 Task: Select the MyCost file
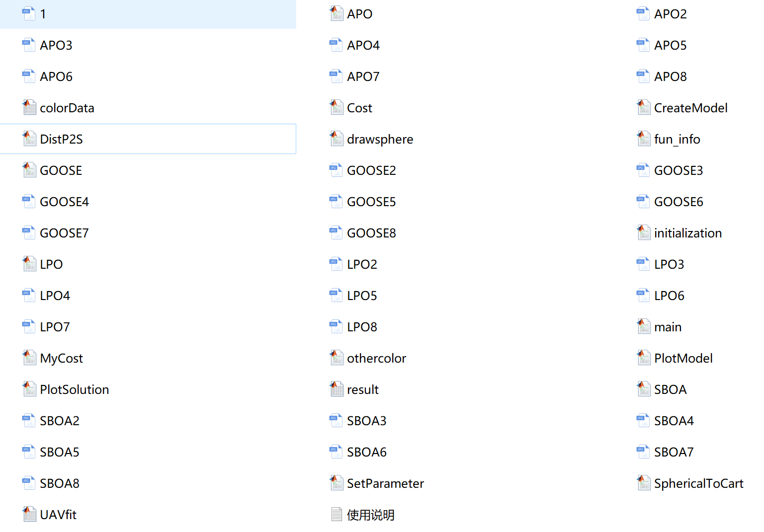click(61, 358)
